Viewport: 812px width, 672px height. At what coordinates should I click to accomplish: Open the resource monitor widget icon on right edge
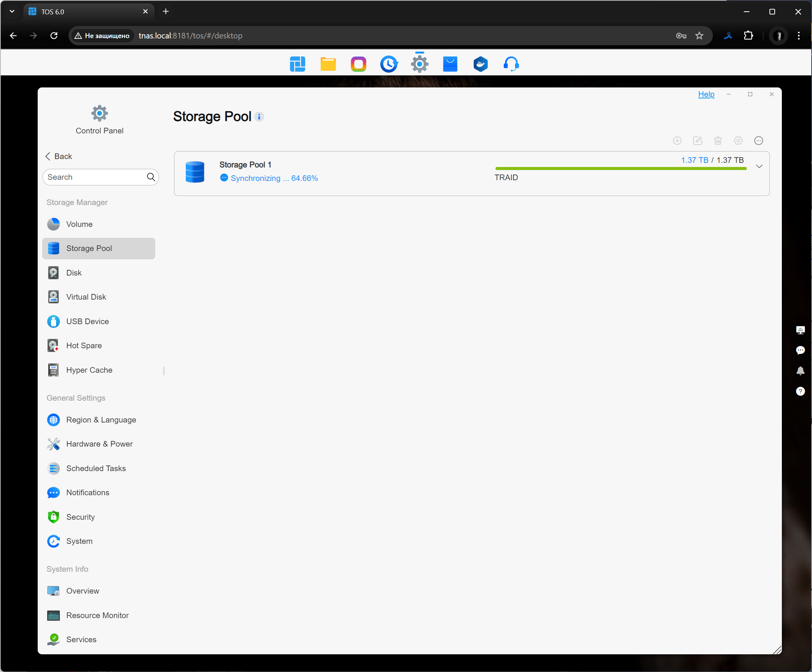pyautogui.click(x=800, y=330)
